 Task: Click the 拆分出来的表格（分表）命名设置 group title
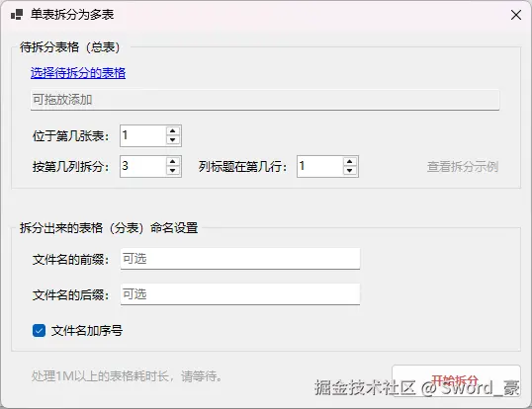(109, 227)
